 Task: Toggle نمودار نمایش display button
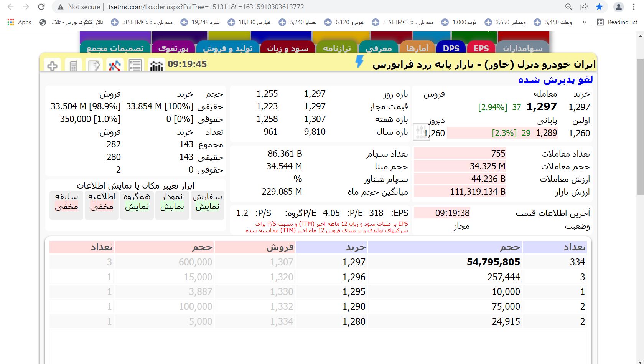pyautogui.click(x=172, y=205)
